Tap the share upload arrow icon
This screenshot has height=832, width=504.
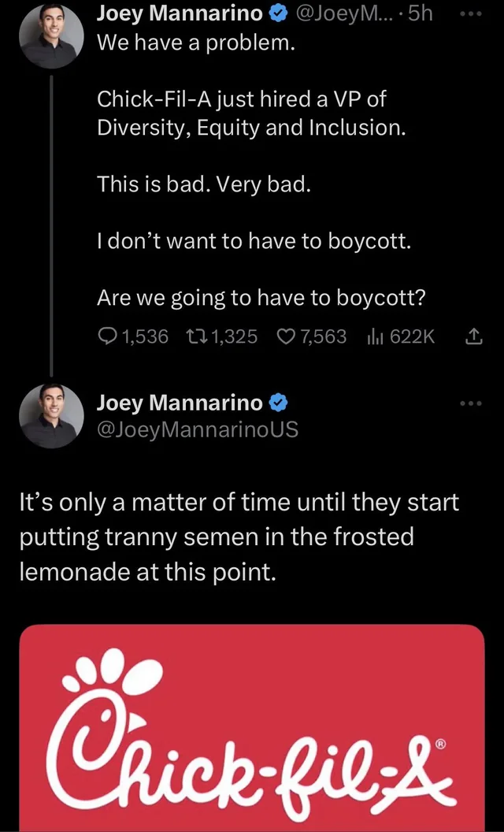coord(474,336)
